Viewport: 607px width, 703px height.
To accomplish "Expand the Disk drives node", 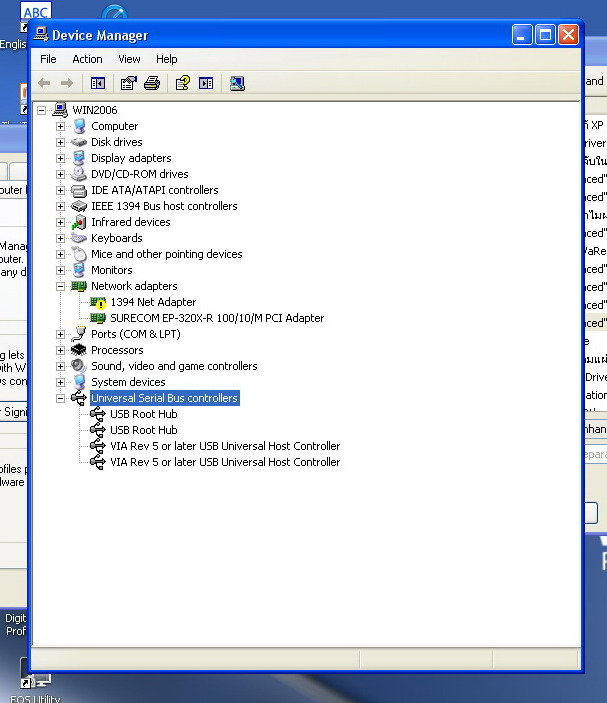I will pos(61,143).
